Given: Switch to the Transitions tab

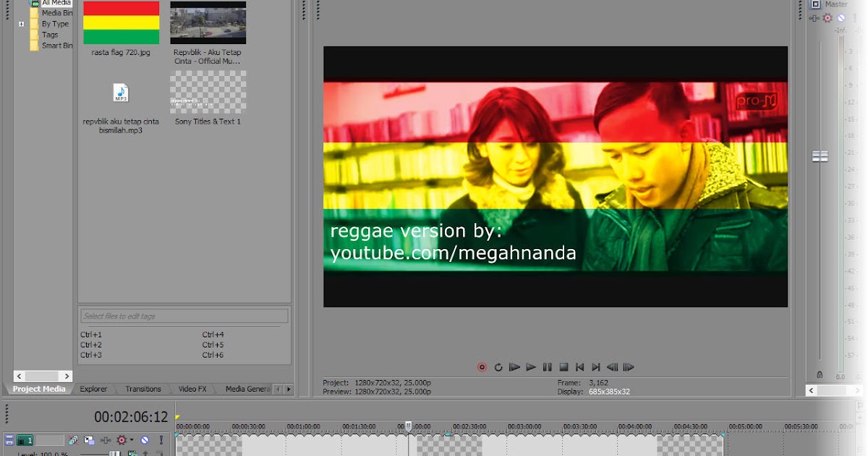Looking at the screenshot, I should [143, 389].
